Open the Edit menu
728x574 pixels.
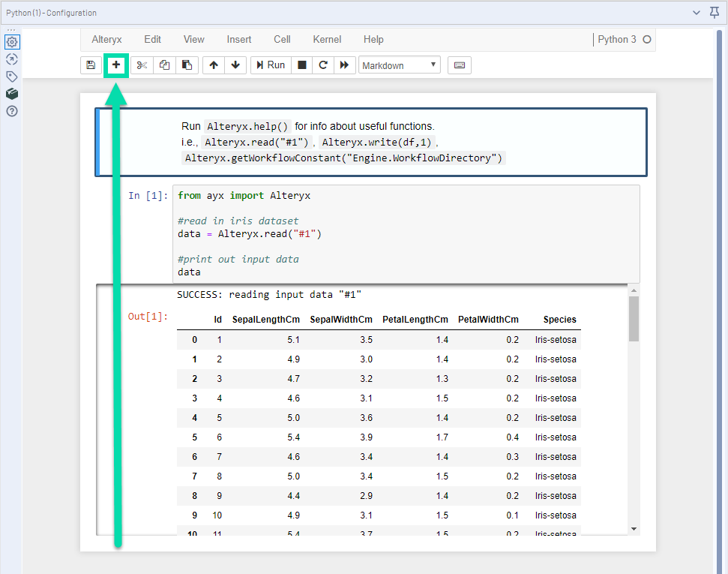pos(152,40)
